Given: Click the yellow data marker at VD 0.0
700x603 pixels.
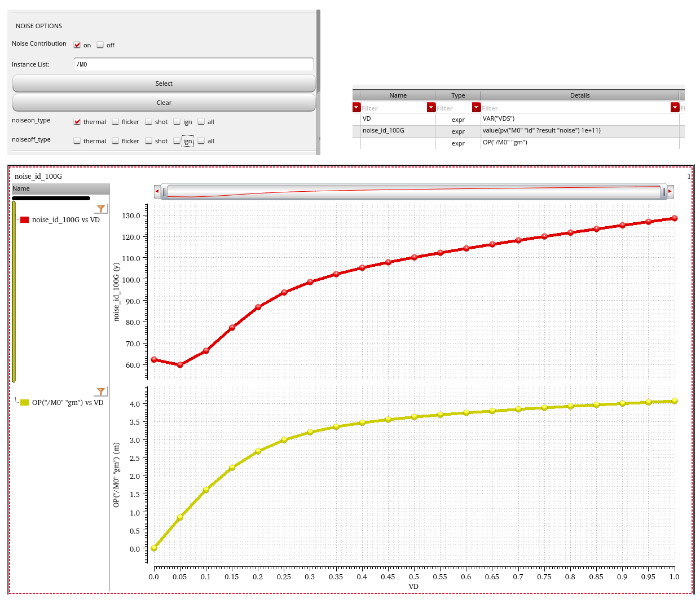Looking at the screenshot, I should coord(154,548).
